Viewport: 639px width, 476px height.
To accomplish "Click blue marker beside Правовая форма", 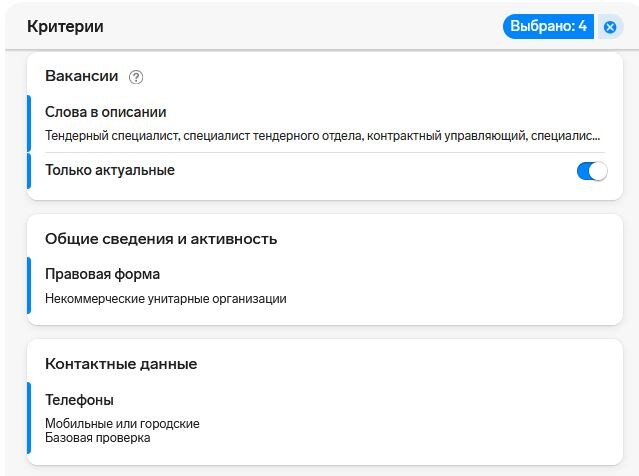I will click(29, 285).
